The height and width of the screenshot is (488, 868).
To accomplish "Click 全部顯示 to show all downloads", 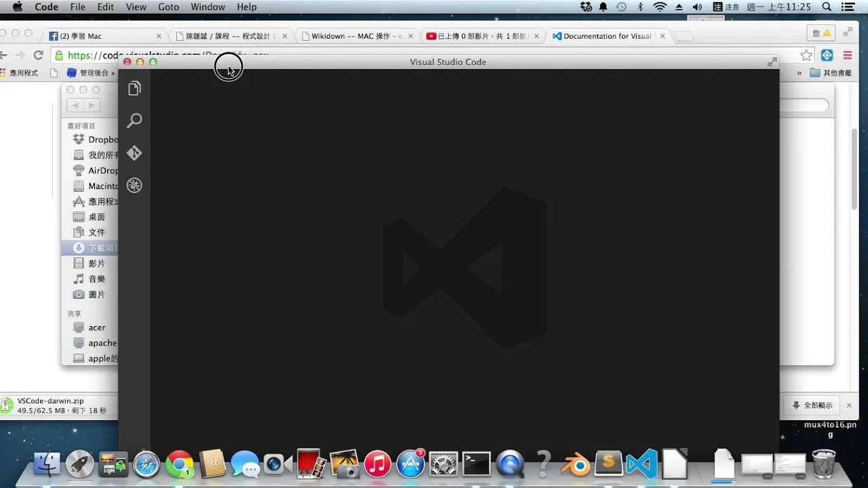I will tap(812, 405).
